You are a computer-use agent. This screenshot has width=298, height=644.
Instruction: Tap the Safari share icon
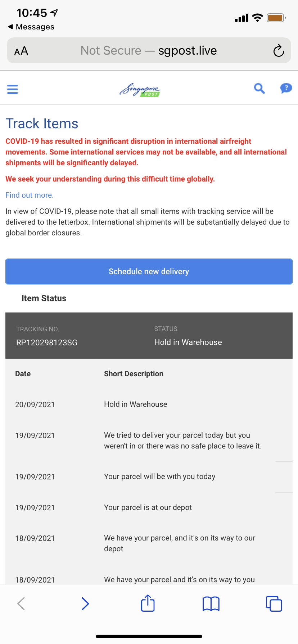pyautogui.click(x=148, y=603)
